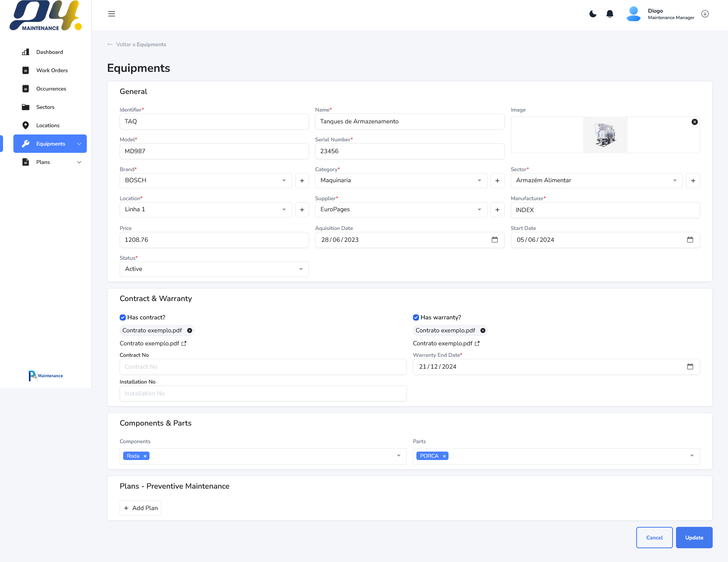Open Warranty End Date calendar picker
This screenshot has height=562, width=728.
point(690,367)
